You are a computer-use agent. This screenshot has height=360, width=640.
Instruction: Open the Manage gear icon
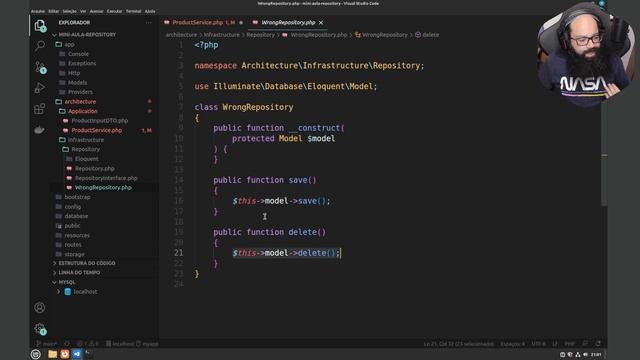[40, 329]
